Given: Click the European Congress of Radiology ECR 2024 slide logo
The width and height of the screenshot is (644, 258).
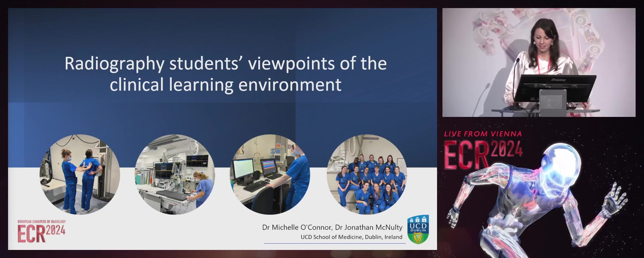Looking at the screenshot, I should [42, 231].
